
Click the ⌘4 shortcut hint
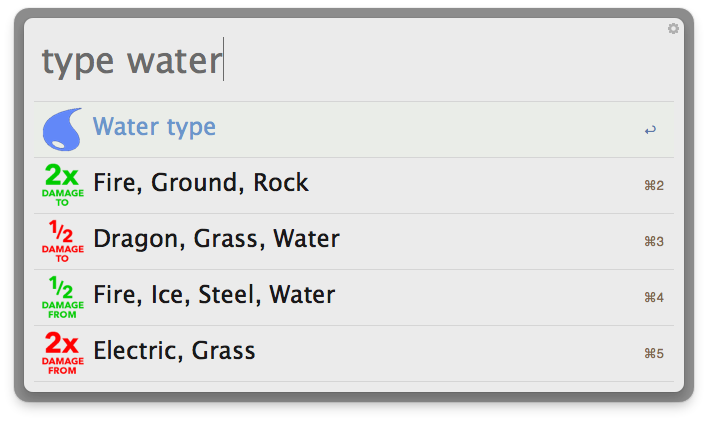(x=654, y=297)
